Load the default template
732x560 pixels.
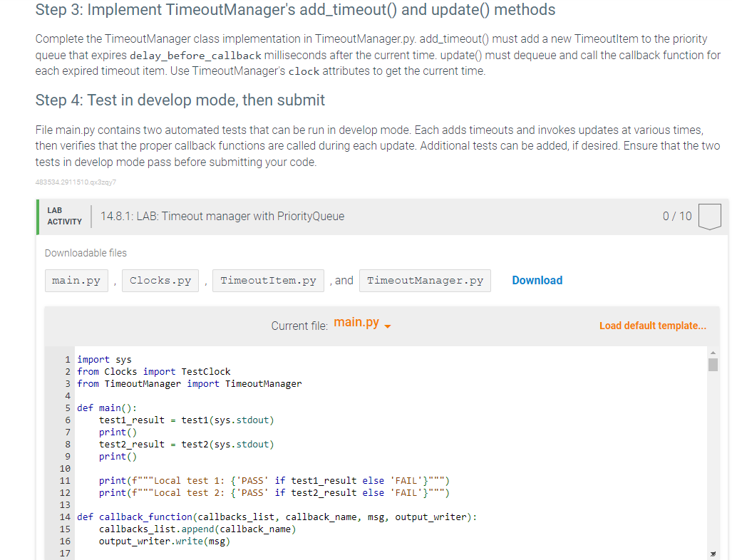pos(652,325)
